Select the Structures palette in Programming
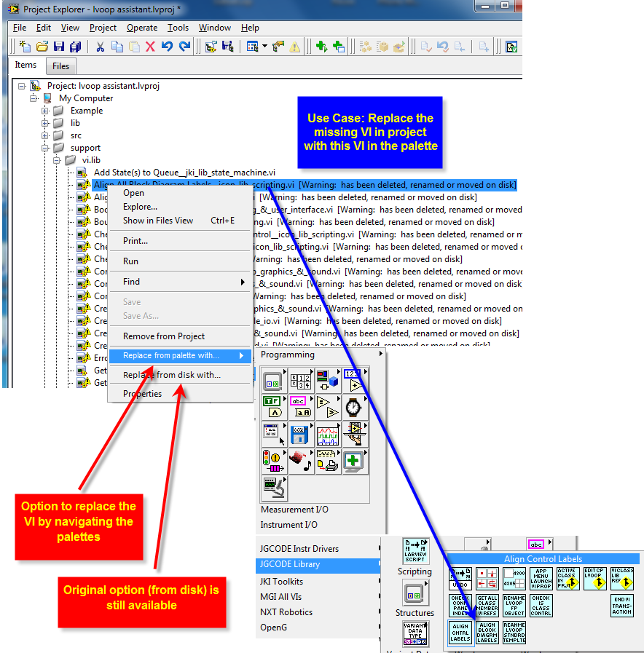Viewport: 644px width, 653px height. [272, 380]
